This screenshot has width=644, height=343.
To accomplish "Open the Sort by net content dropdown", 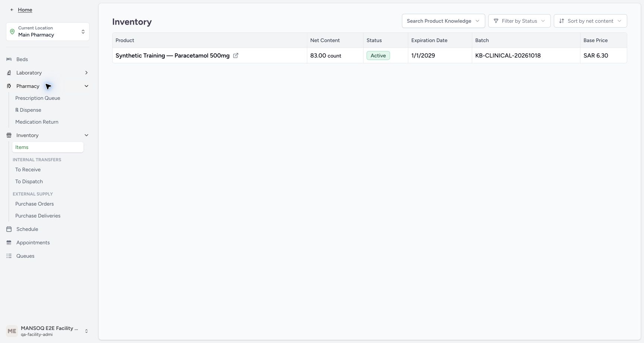I will [x=590, y=21].
